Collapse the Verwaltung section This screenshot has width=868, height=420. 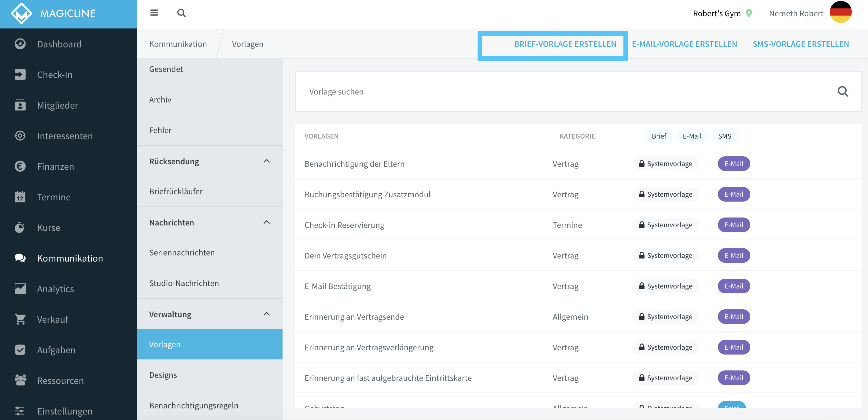pos(267,314)
